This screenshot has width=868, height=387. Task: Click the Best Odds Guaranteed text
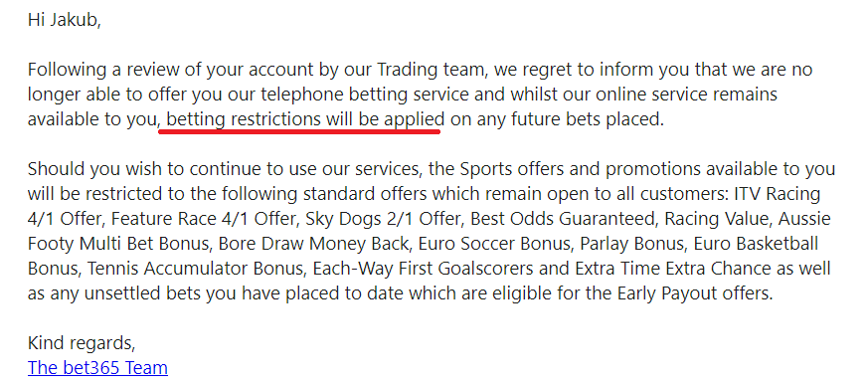pyautogui.click(x=563, y=219)
